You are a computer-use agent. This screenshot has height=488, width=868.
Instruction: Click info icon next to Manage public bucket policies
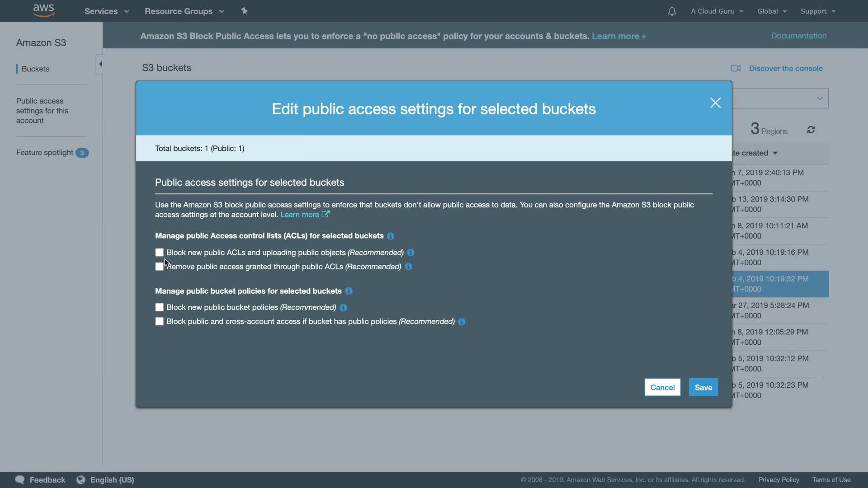(349, 291)
